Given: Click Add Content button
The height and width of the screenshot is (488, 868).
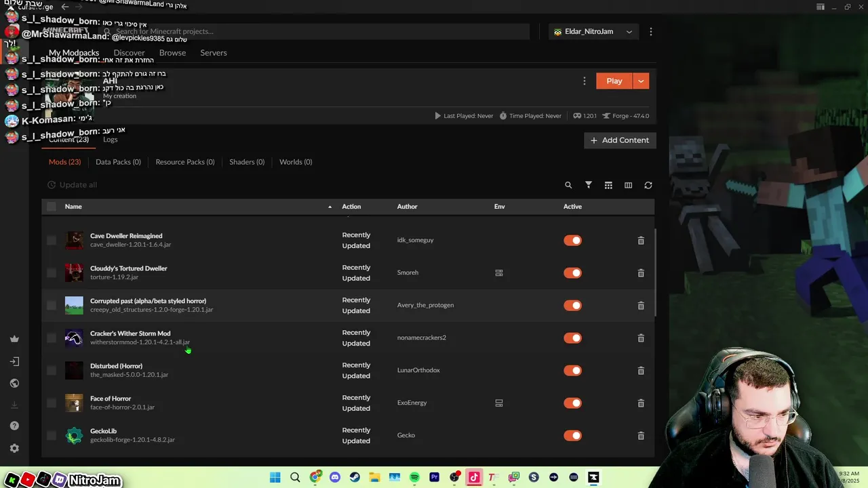Looking at the screenshot, I should click(620, 140).
